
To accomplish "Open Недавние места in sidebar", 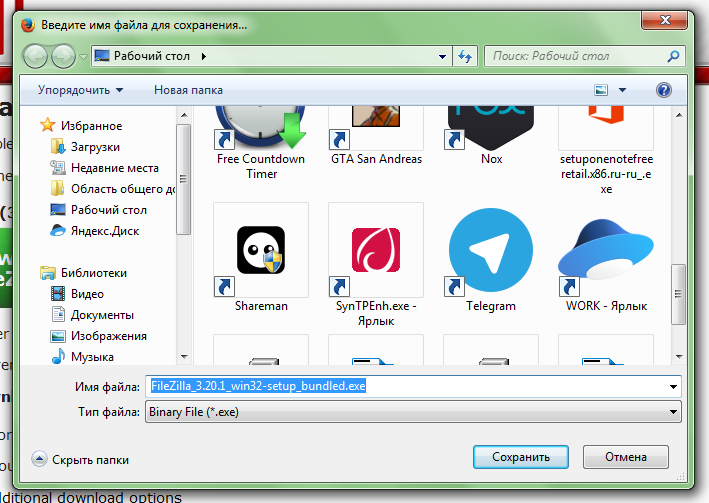I will point(105,168).
